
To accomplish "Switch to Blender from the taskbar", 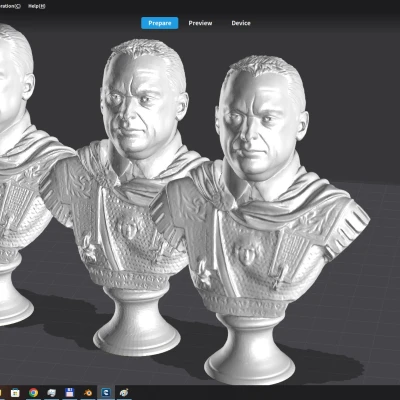I will pyautogui.click(x=88, y=392).
